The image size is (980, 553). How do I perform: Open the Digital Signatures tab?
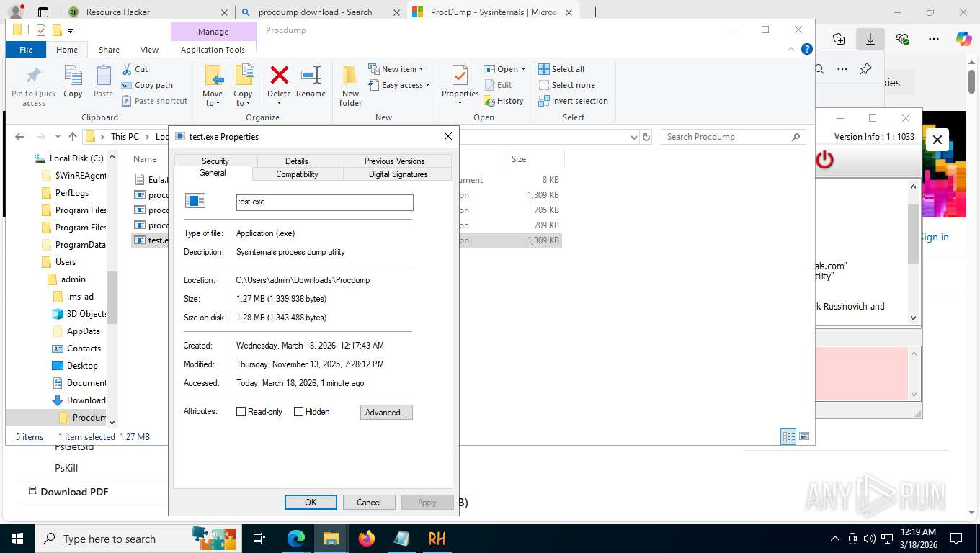398,174
